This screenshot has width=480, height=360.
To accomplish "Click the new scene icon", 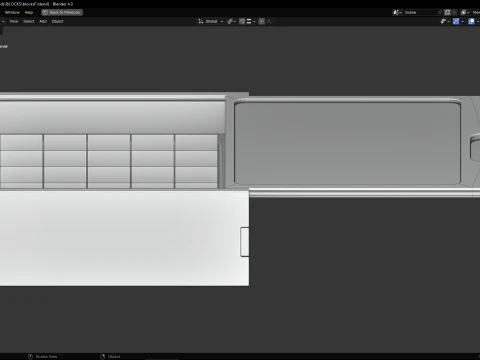I will (447, 12).
